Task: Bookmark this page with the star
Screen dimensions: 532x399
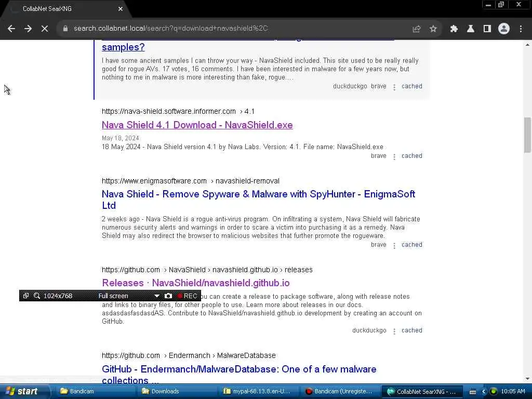Action: tap(433, 29)
